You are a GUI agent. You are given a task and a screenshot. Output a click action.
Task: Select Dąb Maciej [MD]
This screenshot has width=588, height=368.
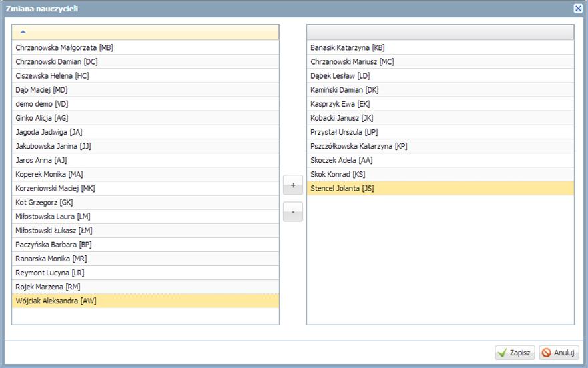(x=145, y=90)
